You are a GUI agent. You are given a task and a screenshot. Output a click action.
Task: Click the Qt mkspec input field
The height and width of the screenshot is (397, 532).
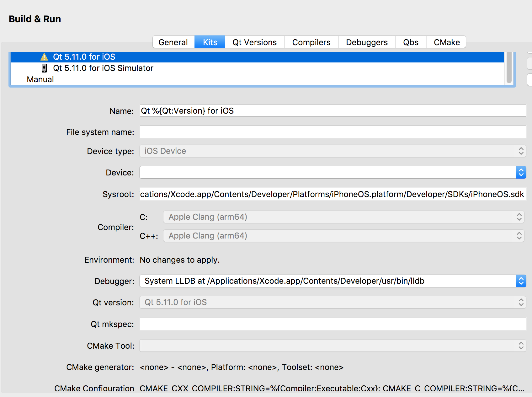click(332, 324)
